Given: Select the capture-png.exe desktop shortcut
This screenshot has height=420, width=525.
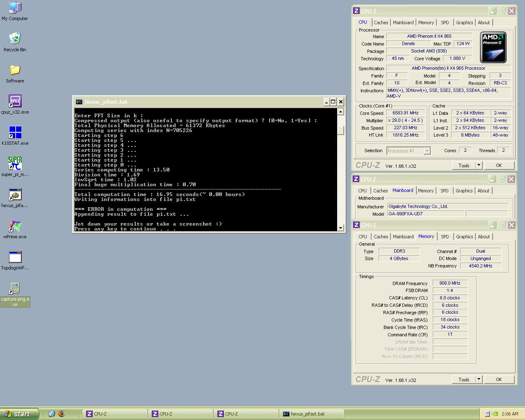Looking at the screenshot, I should coord(15,294).
